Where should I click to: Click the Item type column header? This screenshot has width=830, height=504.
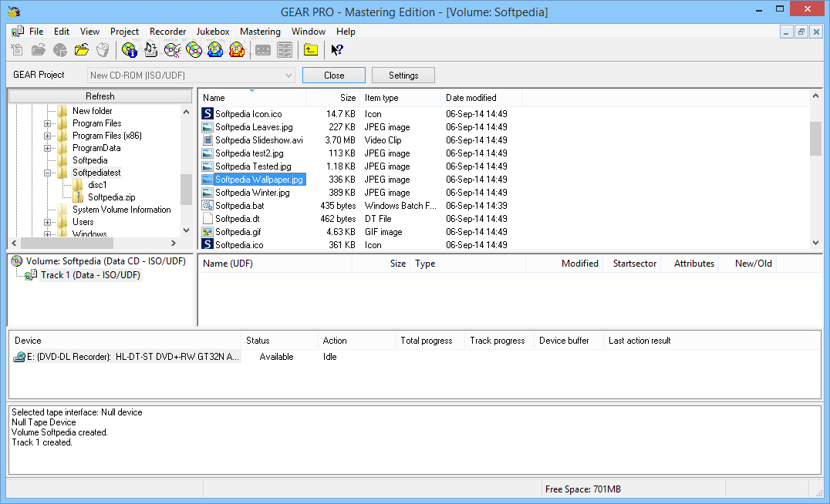[x=400, y=98]
